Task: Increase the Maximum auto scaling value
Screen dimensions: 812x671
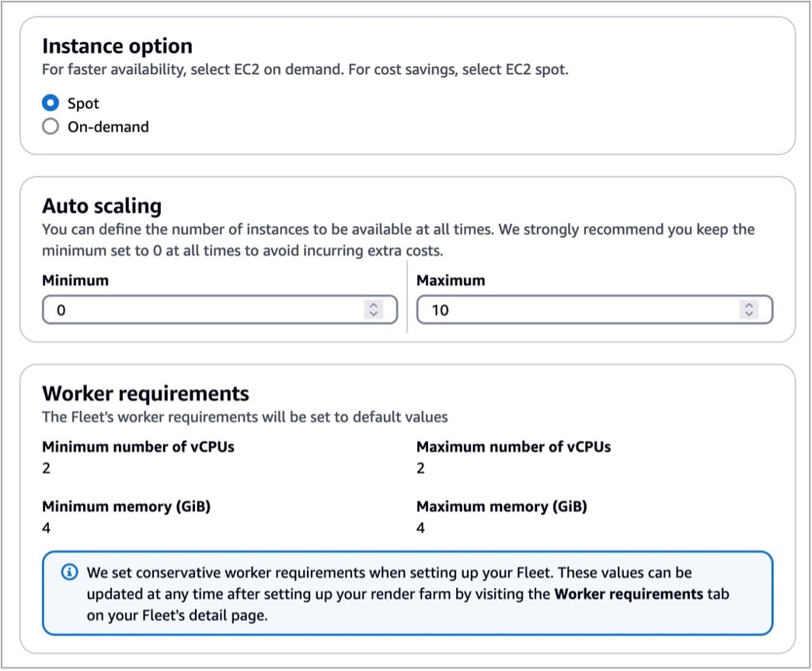Action: (x=749, y=305)
